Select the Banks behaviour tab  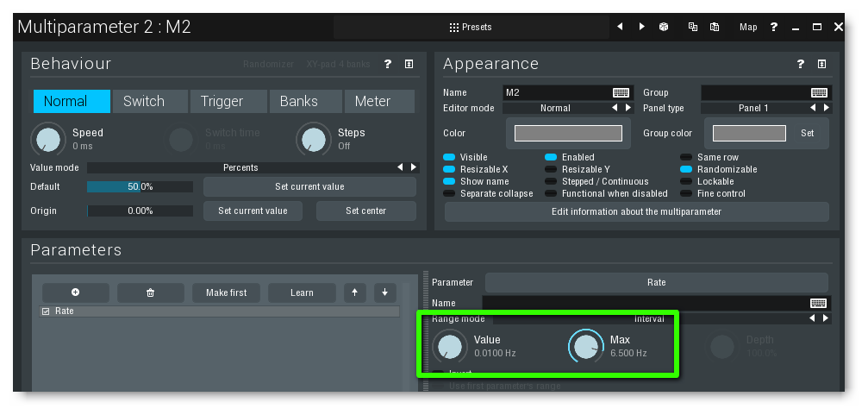[306, 102]
